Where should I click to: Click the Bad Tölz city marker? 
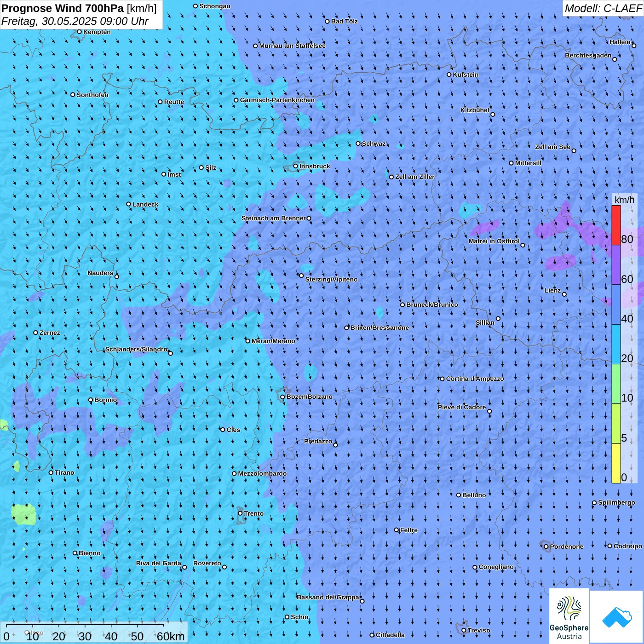[328, 22]
